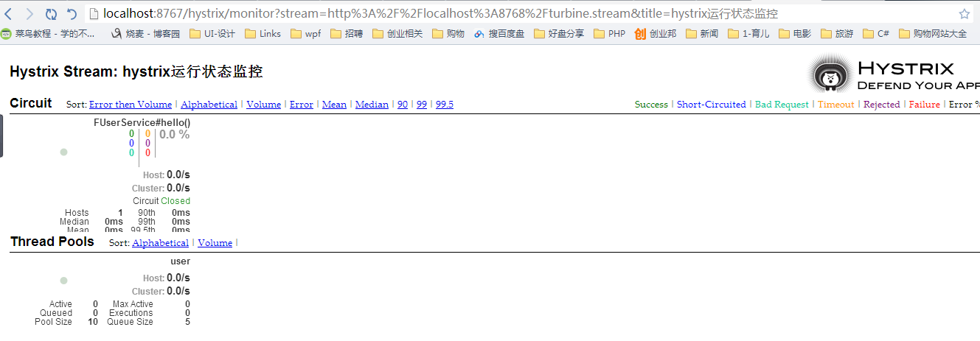980x341 pixels.
Task: Open the 新闻 bookmark folder
Action: pyautogui.click(x=702, y=33)
